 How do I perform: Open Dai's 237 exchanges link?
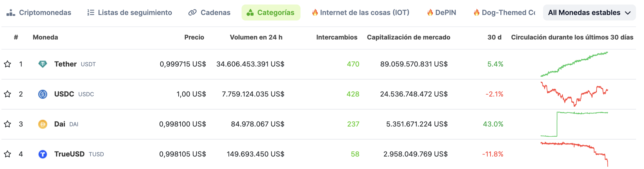click(x=353, y=124)
